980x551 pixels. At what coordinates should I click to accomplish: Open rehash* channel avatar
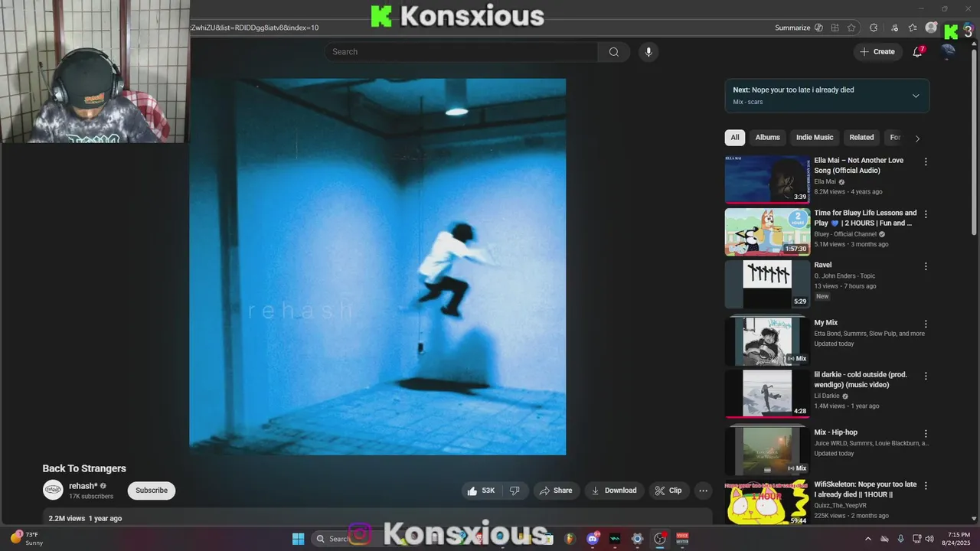[53, 490]
